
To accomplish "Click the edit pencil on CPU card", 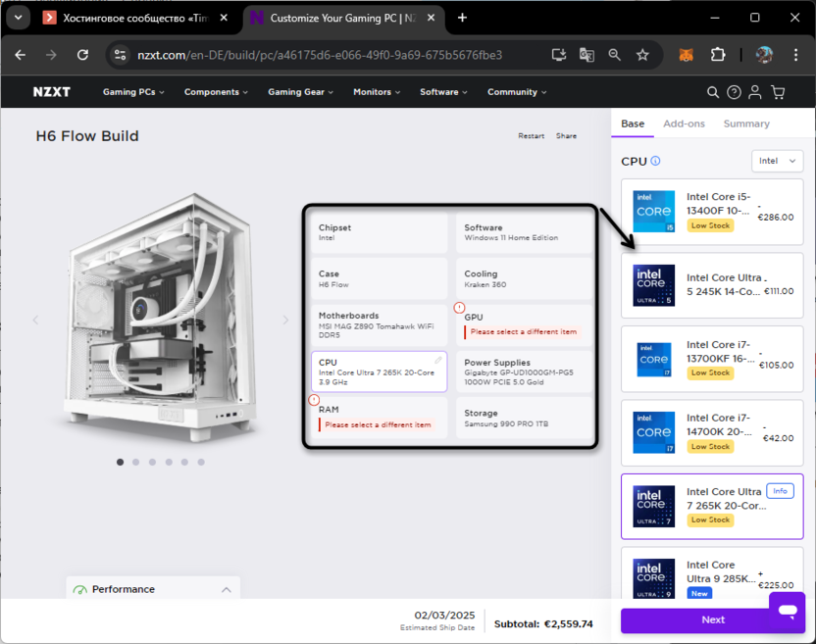I will point(438,361).
